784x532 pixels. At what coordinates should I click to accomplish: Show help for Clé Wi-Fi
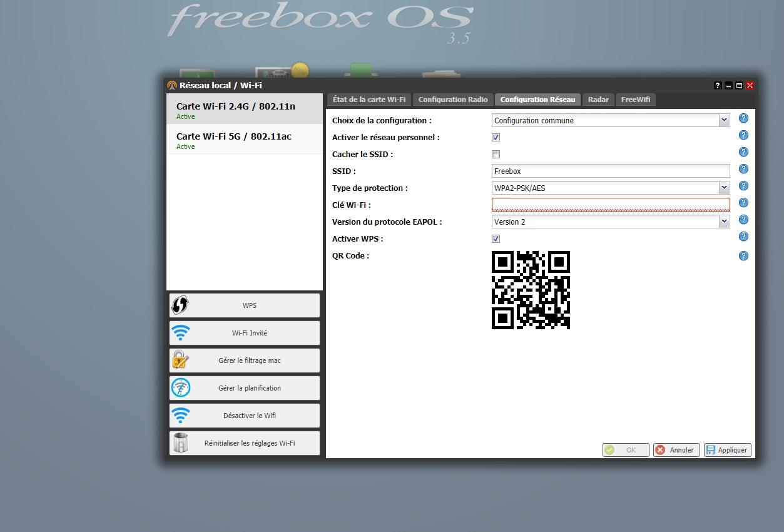click(x=743, y=203)
